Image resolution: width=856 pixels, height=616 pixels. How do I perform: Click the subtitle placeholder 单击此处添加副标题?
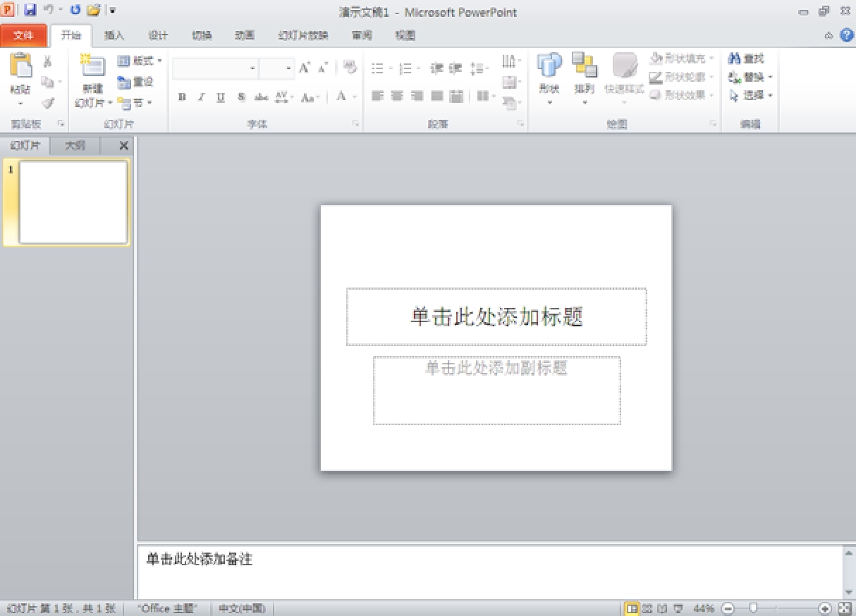pos(497,390)
